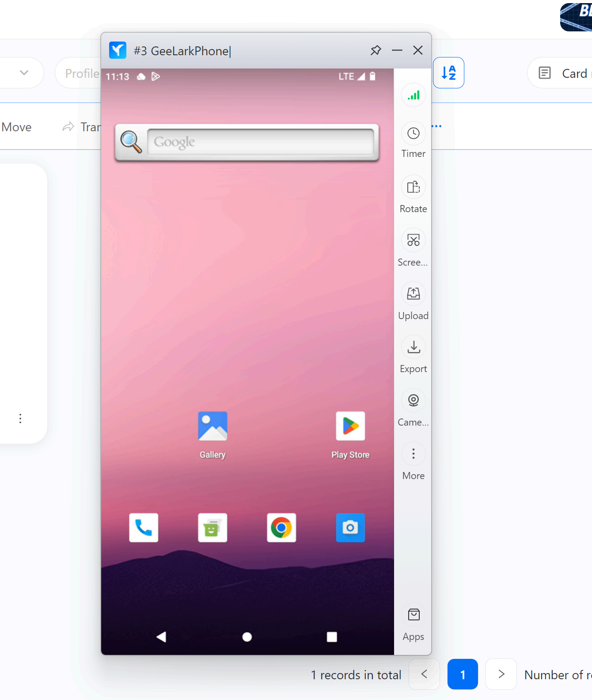Pin the GeeLarkPhone window

click(376, 50)
